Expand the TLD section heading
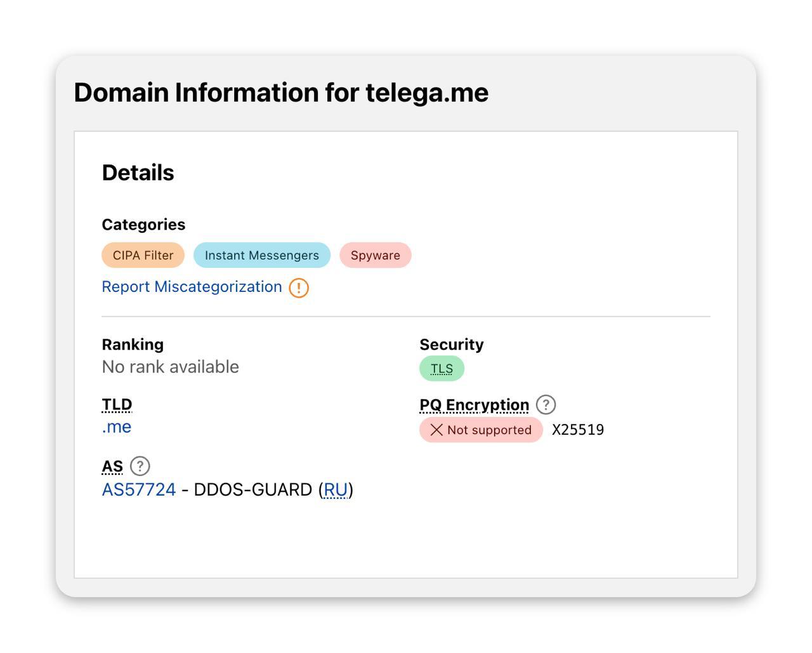The height and width of the screenshot is (653, 812). tap(117, 404)
